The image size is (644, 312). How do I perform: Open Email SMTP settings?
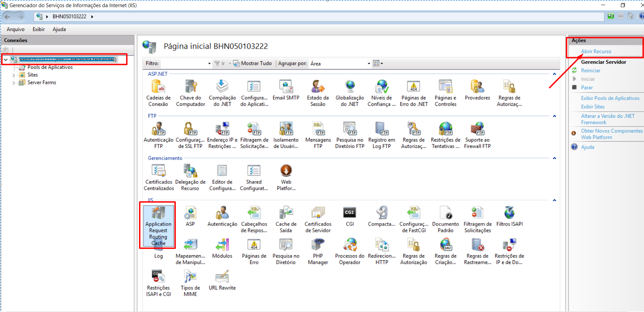[286, 90]
